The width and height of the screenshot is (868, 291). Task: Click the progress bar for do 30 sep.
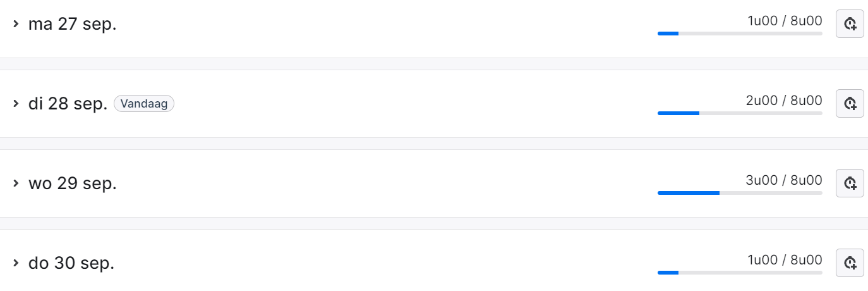pos(740,273)
